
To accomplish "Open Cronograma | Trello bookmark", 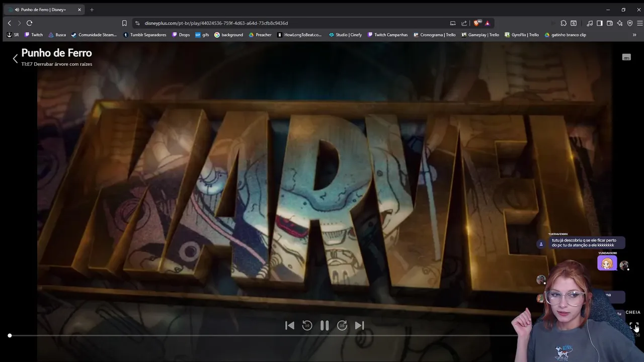I will (434, 35).
